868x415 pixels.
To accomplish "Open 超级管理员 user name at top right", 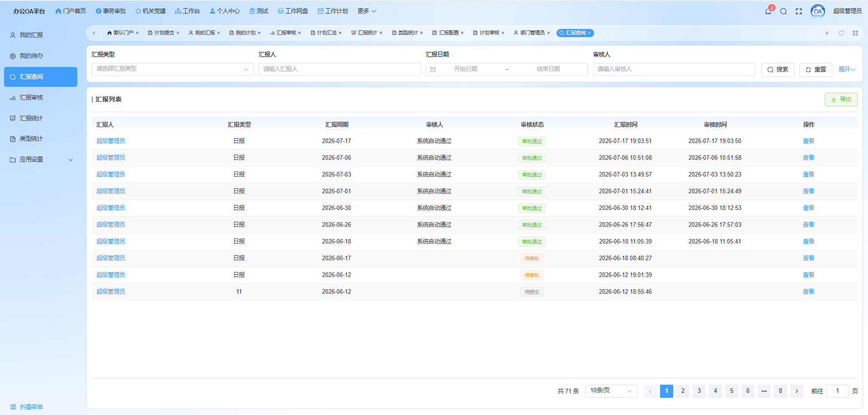I will 847,11.
